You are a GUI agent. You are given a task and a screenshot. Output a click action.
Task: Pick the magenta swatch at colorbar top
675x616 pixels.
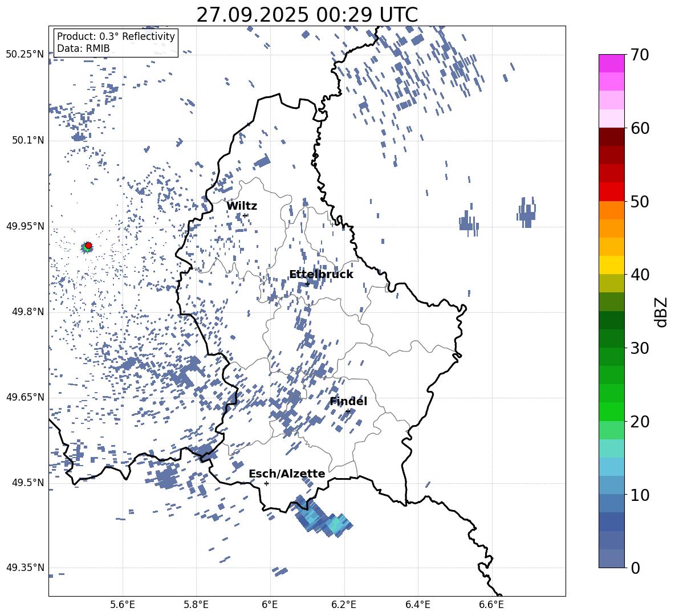point(612,63)
